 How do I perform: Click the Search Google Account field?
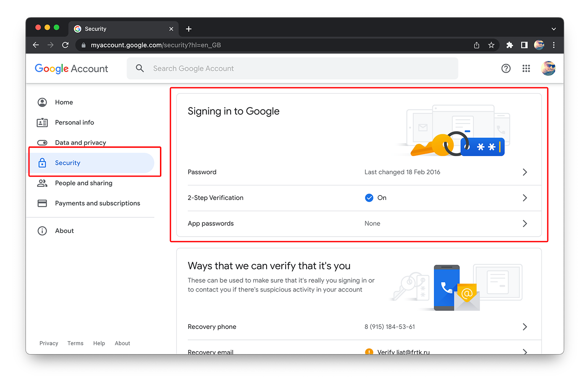click(x=292, y=68)
